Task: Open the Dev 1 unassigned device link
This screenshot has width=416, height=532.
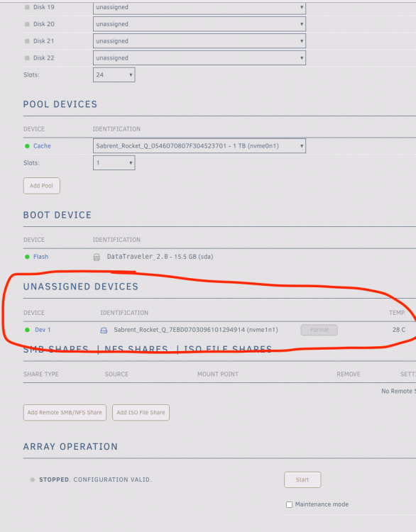Action: 43,330
